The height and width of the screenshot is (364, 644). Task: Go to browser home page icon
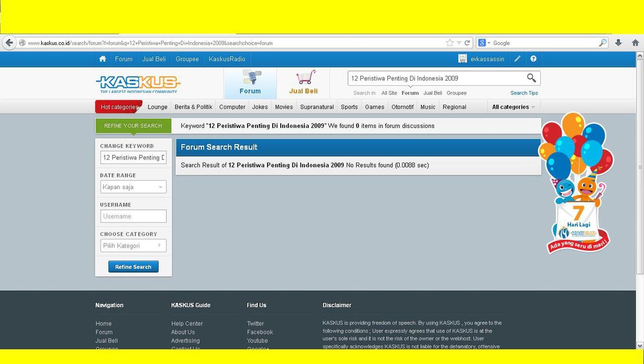[x=635, y=43]
